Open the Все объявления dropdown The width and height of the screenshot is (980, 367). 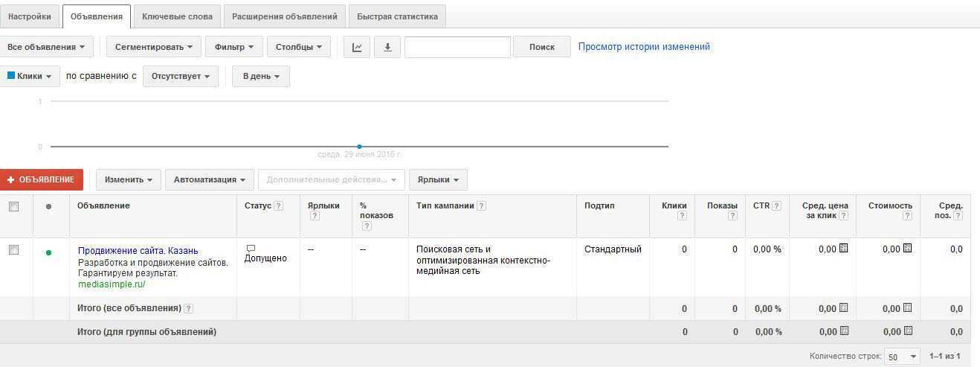[x=46, y=47]
